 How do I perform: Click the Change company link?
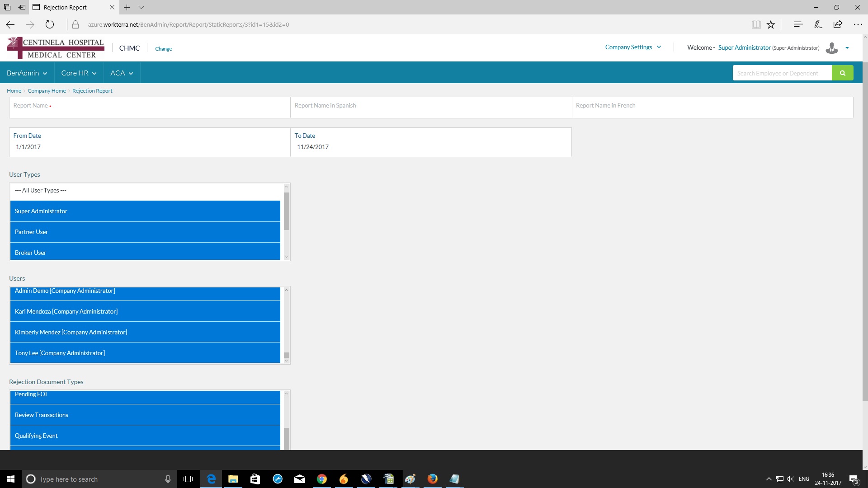[x=163, y=49]
